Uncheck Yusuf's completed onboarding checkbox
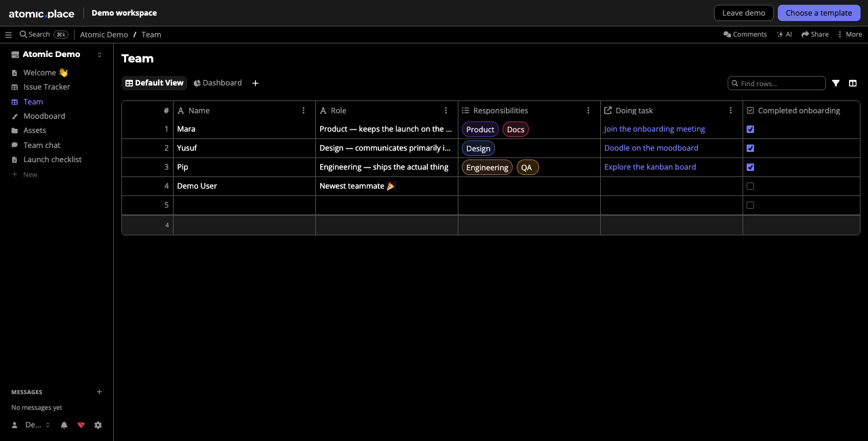The image size is (868, 441). (x=750, y=148)
